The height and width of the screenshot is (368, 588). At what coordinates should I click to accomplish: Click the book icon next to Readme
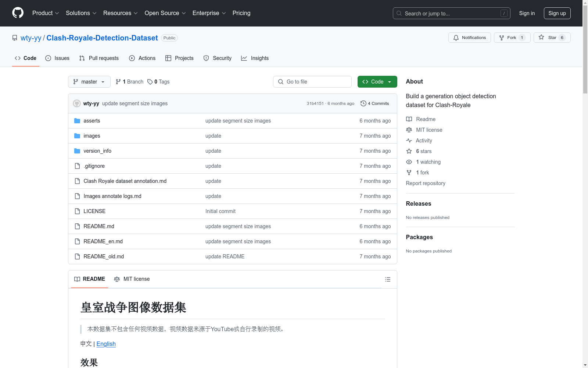click(409, 119)
